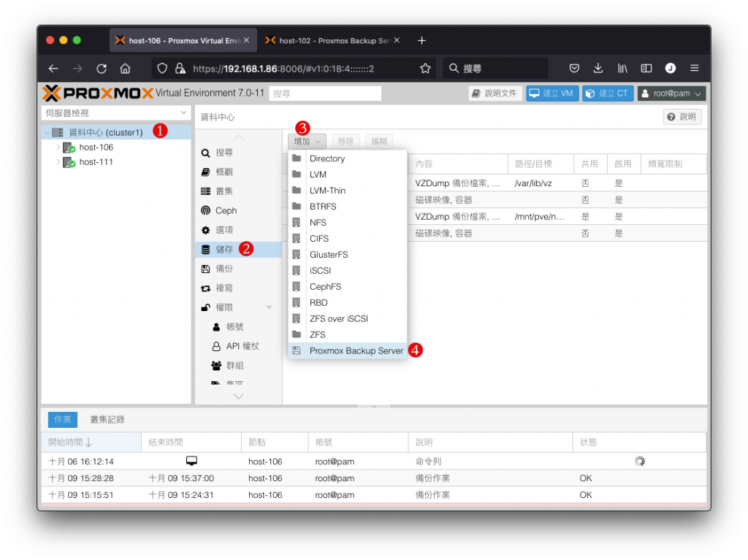
Task: Open 帳號 users in side menu
Action: tap(239, 327)
